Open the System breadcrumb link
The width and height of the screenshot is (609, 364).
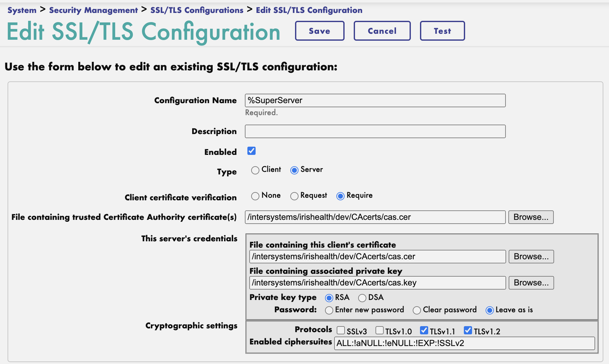pos(22,10)
